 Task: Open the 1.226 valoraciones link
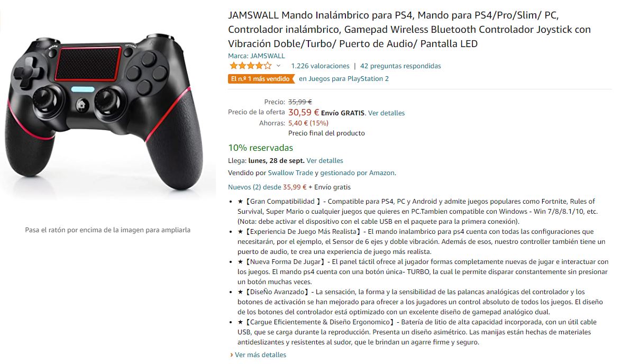pos(320,66)
